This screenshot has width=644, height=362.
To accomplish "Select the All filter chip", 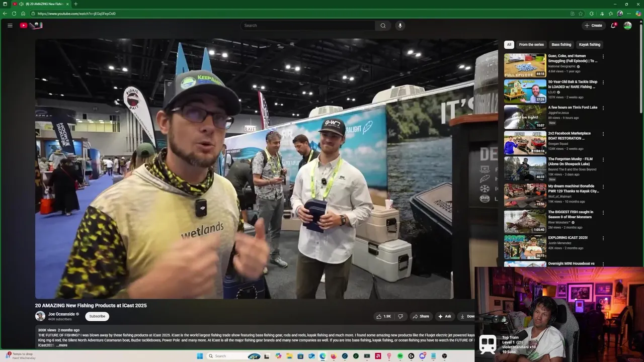I will pyautogui.click(x=509, y=44).
